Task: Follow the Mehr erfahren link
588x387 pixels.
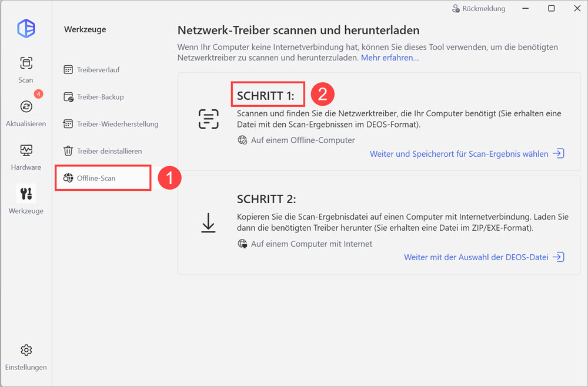Action: tap(390, 58)
